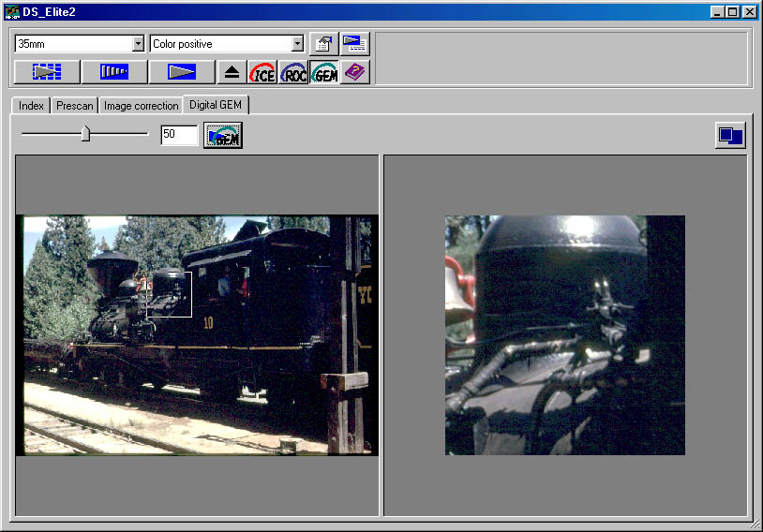Toggle Digital ICE in toolbar

[x=262, y=72]
